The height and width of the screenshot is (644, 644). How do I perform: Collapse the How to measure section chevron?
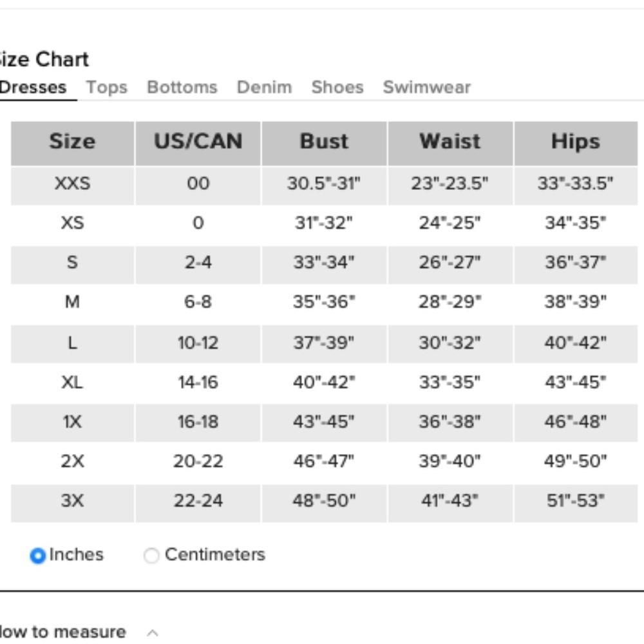153,632
